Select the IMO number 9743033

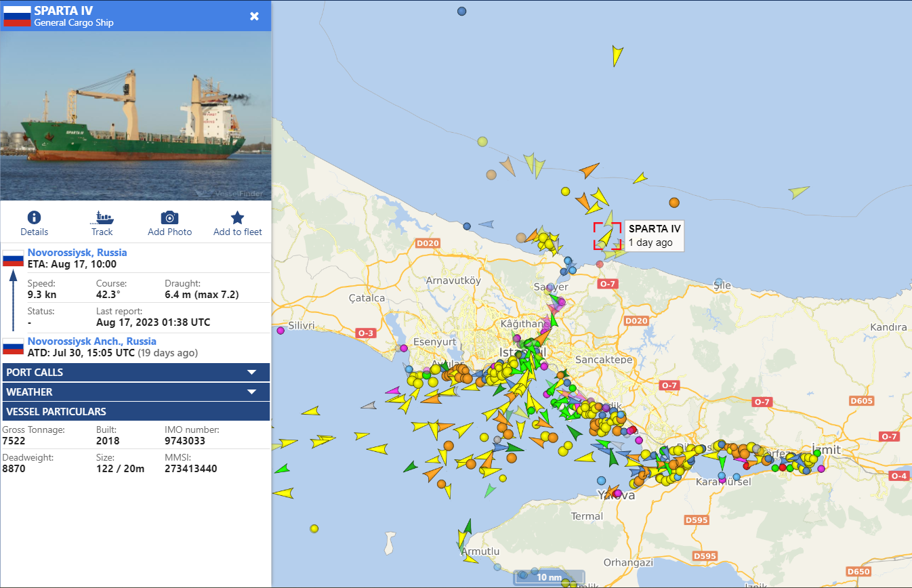tap(185, 441)
